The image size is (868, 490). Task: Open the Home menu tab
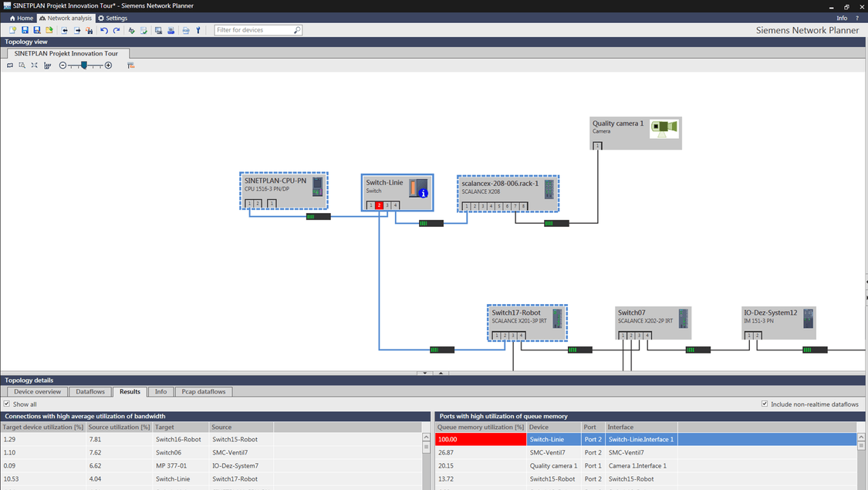[21, 19]
